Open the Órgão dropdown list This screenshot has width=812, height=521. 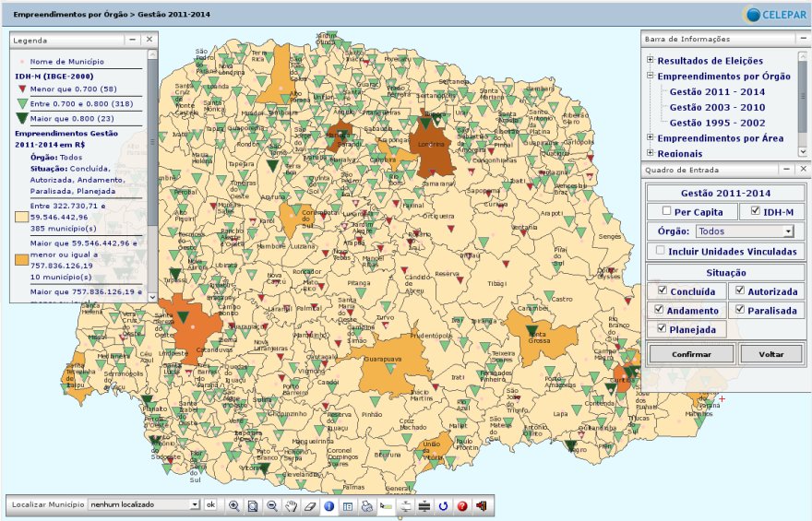787,231
